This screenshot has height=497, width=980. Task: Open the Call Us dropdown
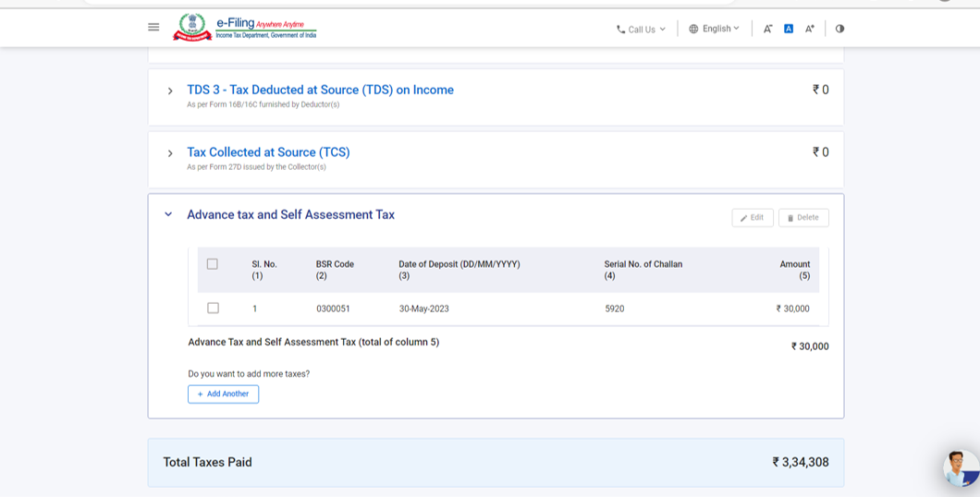(x=641, y=29)
